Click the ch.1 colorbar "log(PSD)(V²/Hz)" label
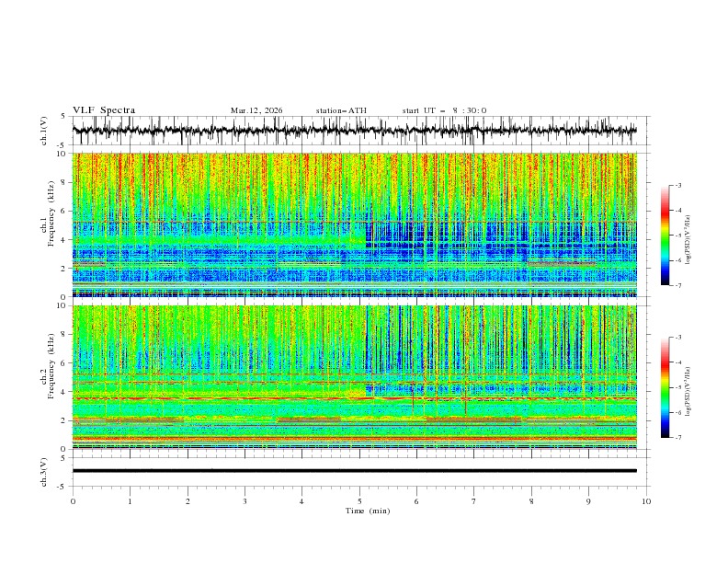 point(688,240)
